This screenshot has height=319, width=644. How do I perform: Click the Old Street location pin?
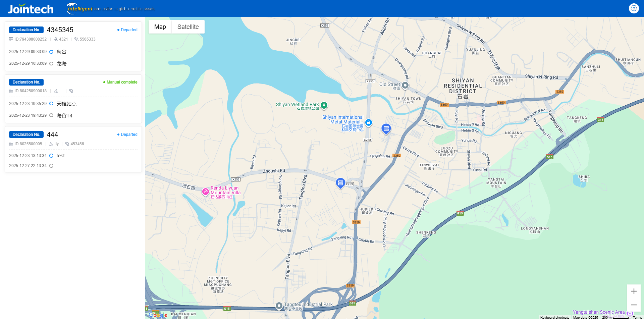pyautogui.click(x=405, y=85)
